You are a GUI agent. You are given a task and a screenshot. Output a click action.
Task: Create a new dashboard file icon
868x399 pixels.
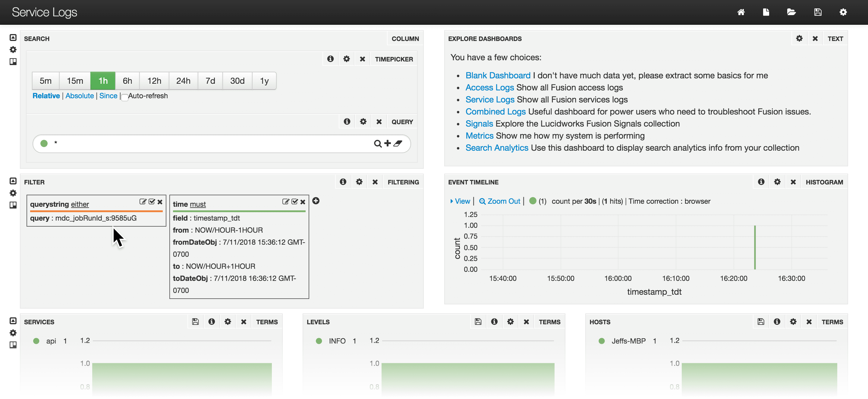coord(766,12)
